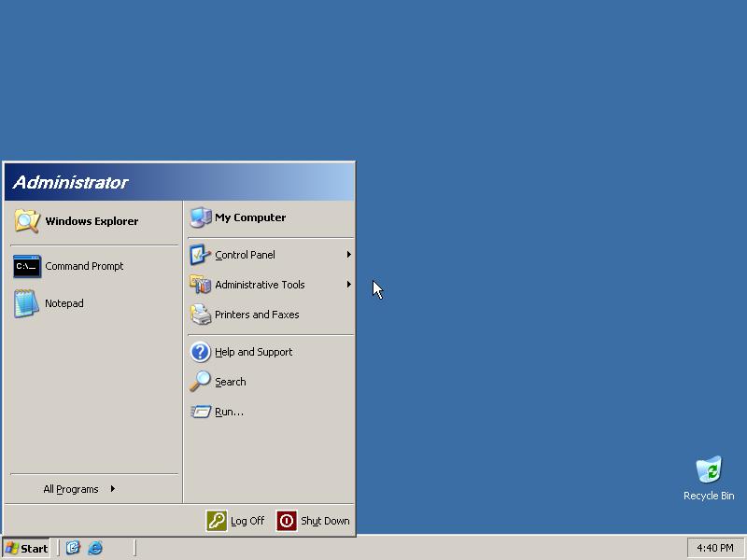Screen dimensions: 747x560
Task: Expand the All Programs menu
Action: [72, 489]
